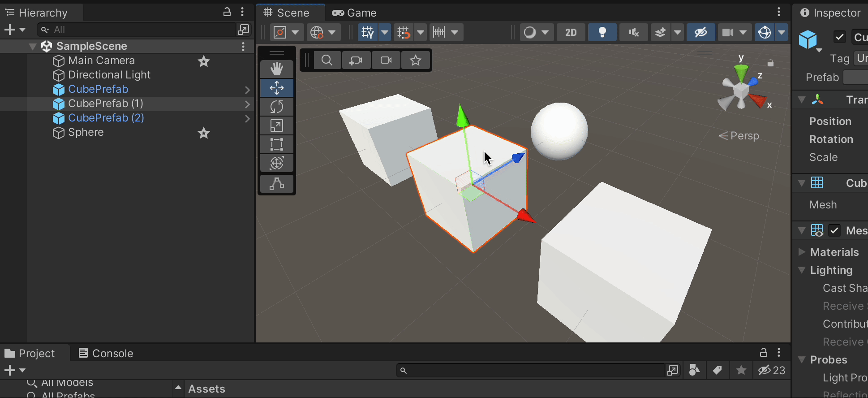Image resolution: width=868 pixels, height=398 pixels.
Task: Switch to the Game tab
Action: coord(354,13)
